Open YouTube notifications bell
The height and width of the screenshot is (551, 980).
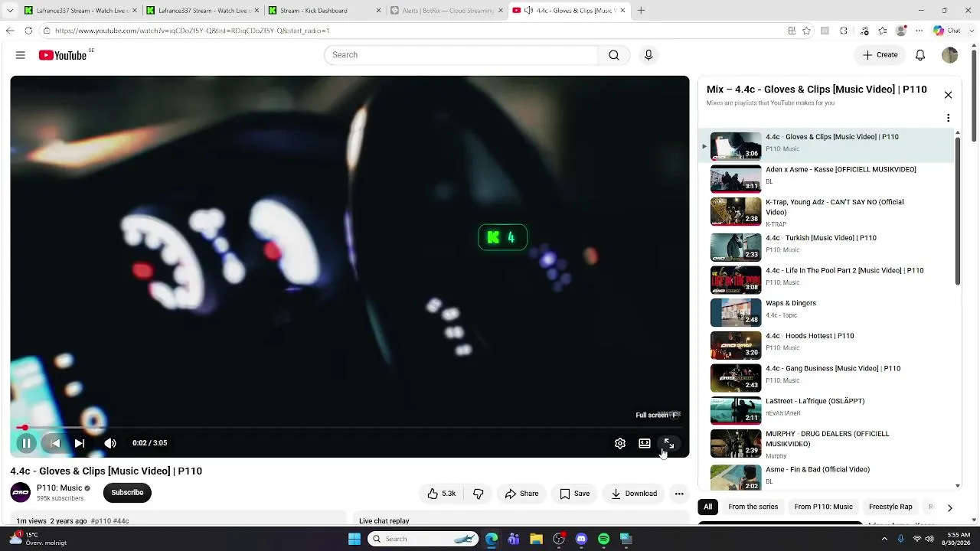tap(920, 55)
